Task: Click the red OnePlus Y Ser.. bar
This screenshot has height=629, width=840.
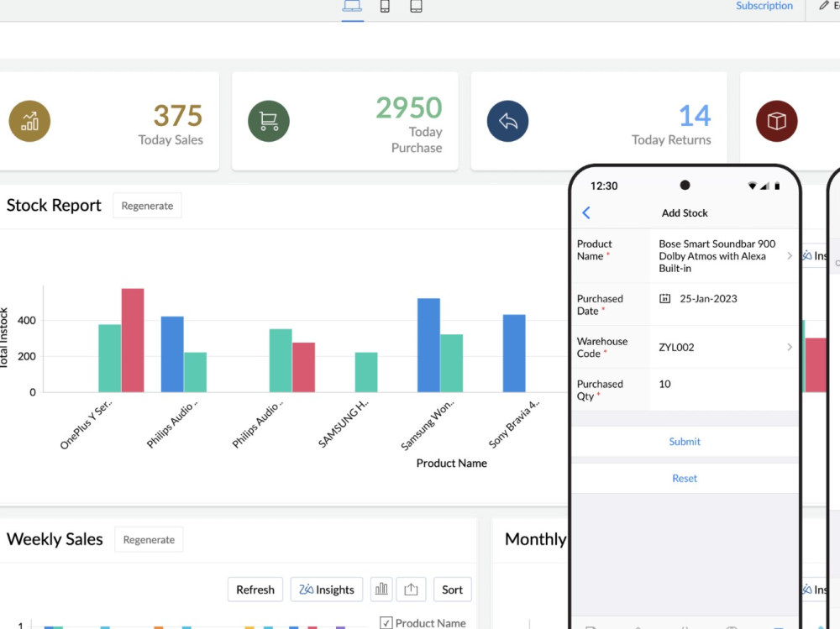Action: click(x=133, y=340)
